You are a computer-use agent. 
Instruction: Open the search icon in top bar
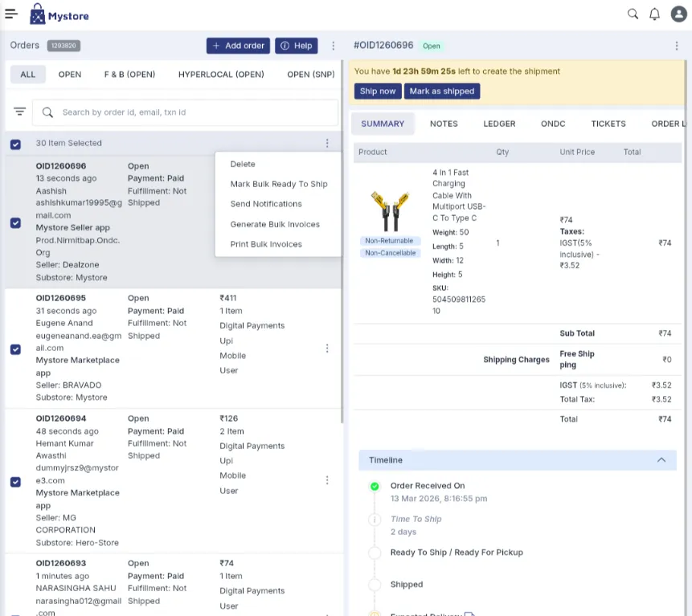[x=633, y=14]
